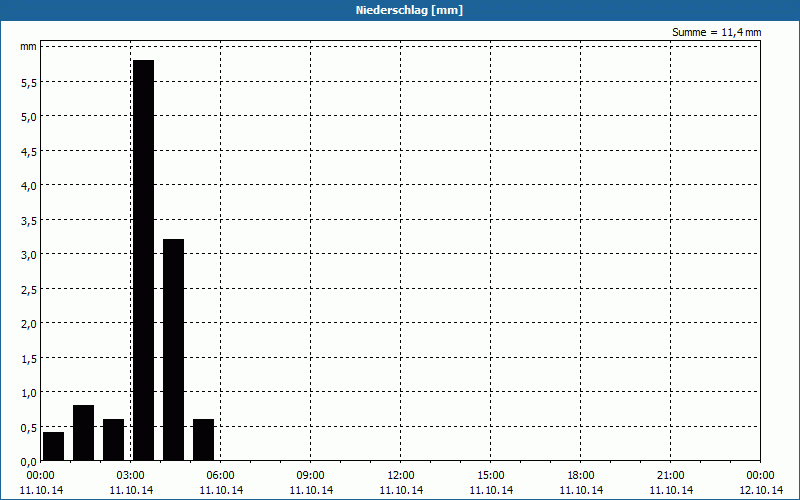The width and height of the screenshot is (800, 500).
Task: Select the y-axis value 3,5
Action: coord(29,221)
